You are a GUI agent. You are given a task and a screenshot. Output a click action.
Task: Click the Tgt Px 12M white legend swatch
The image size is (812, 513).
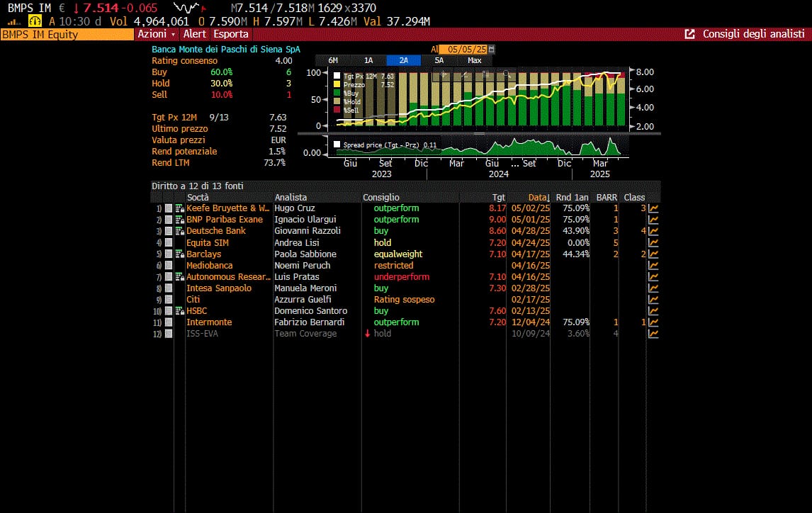point(337,76)
